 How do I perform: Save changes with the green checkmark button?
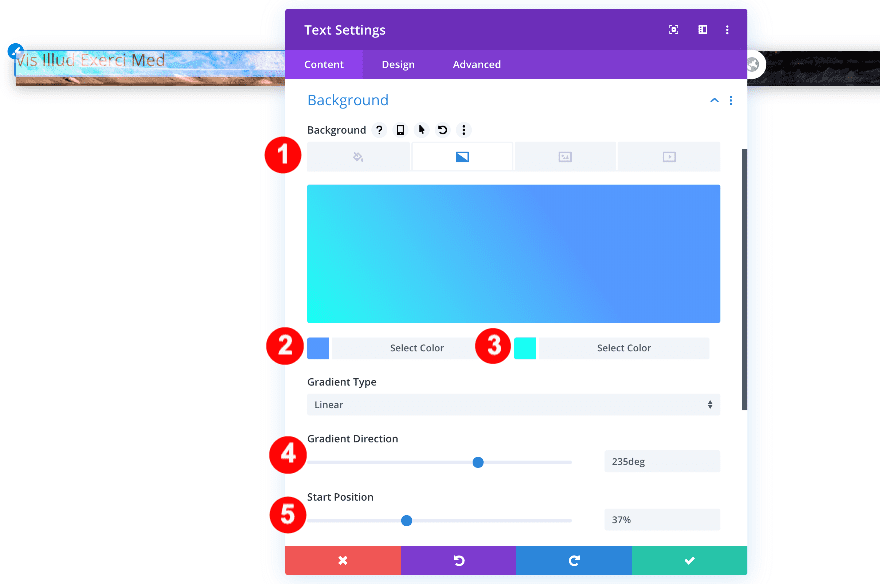689,560
